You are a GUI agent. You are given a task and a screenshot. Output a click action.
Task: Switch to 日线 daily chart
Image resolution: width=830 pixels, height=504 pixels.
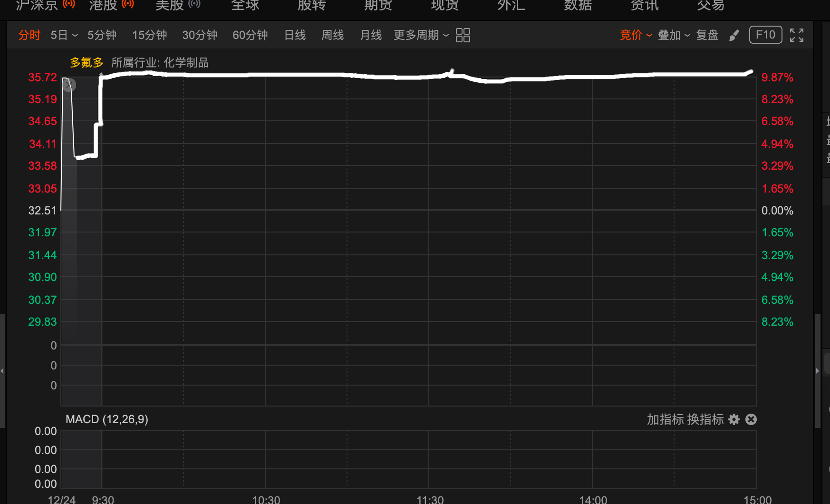[x=295, y=35]
